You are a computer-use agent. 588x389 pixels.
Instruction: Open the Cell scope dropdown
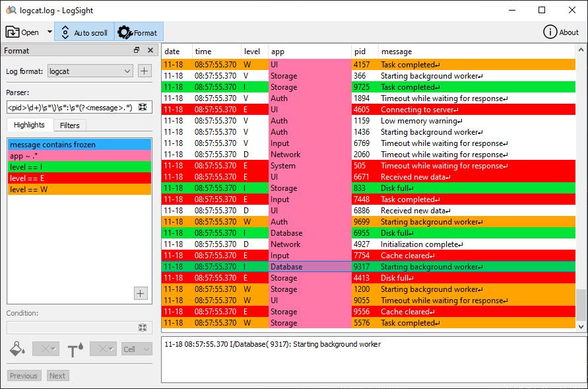pyautogui.click(x=136, y=349)
